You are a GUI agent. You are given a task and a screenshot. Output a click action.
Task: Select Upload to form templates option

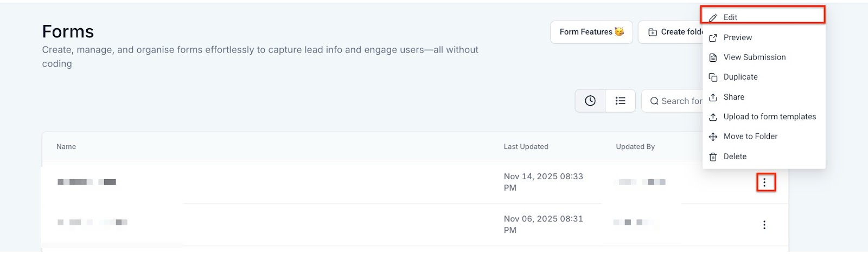[769, 116]
